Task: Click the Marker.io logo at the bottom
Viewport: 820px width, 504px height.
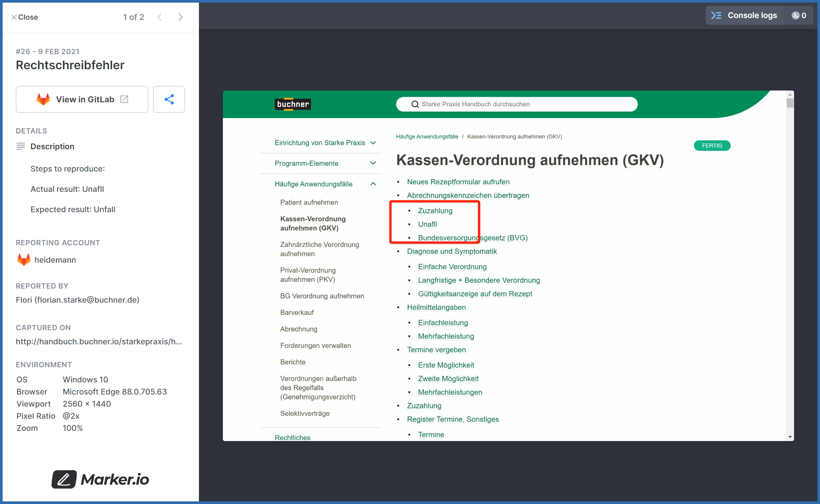Action: 99,479
